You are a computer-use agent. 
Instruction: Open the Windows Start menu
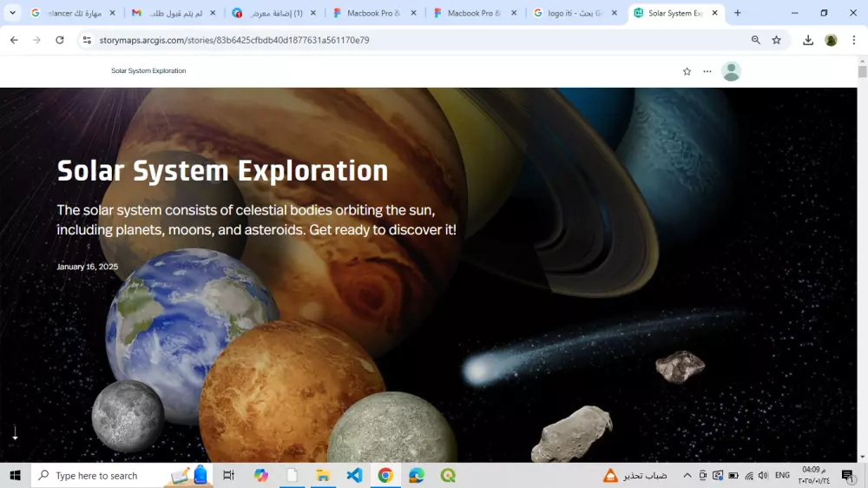15,475
